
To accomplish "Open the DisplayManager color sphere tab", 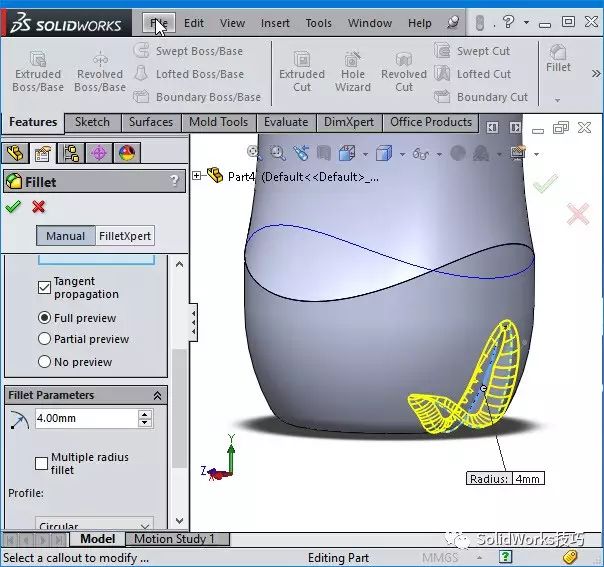I will (127, 153).
